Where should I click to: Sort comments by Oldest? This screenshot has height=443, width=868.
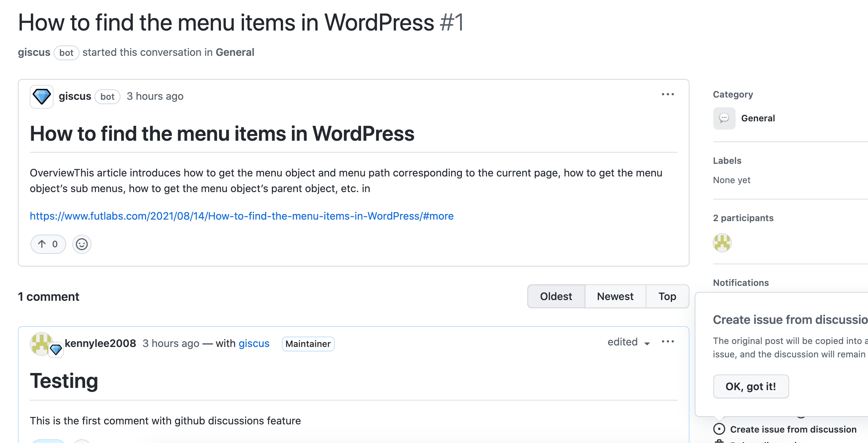coord(556,296)
